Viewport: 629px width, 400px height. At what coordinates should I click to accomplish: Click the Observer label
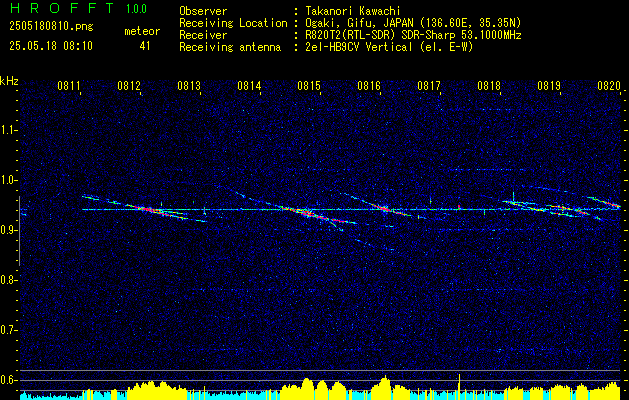click(203, 11)
